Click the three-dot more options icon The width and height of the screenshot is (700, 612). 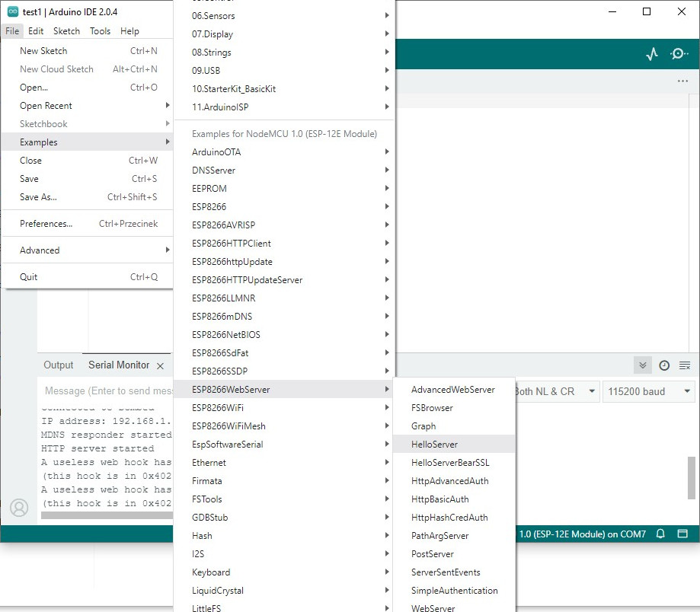click(x=682, y=81)
